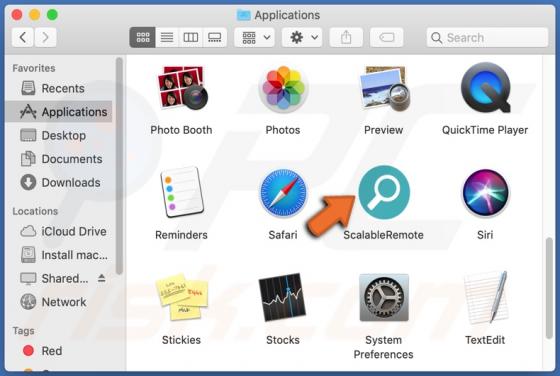Open the Siri app icon

pos(485,193)
